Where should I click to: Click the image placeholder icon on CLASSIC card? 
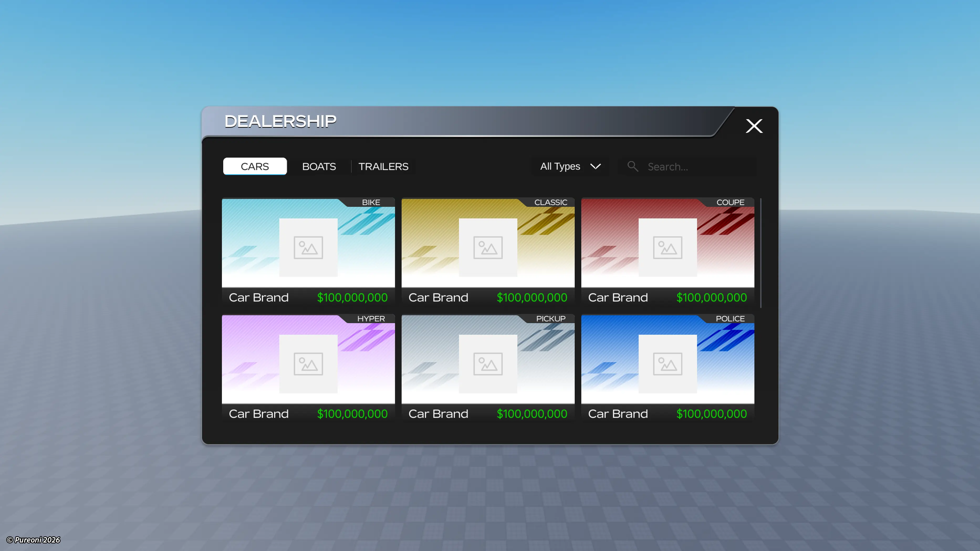click(x=488, y=248)
